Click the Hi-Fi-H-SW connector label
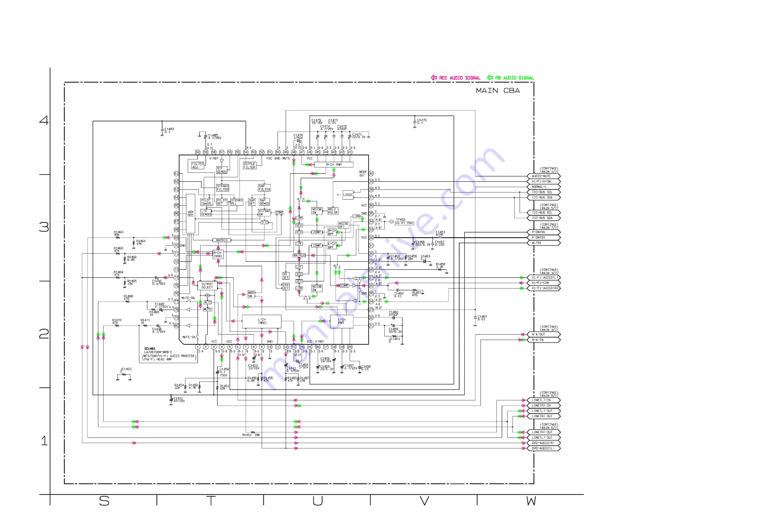Screen dimensions: 760x532 [x=543, y=182]
